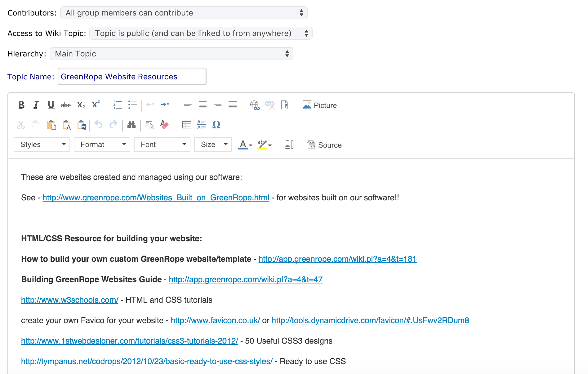Toggle Underline formatting
The width and height of the screenshot is (588, 374).
pyautogui.click(x=51, y=105)
